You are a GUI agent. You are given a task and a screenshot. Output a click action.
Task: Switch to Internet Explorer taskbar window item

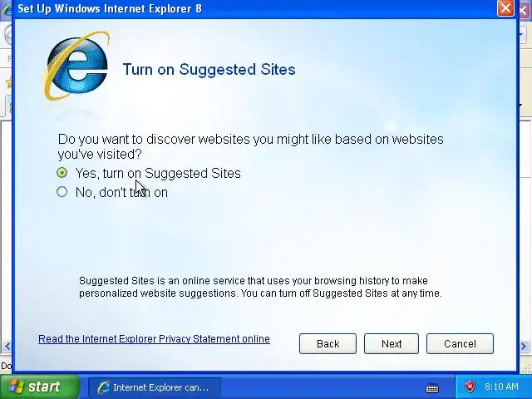[x=155, y=387]
